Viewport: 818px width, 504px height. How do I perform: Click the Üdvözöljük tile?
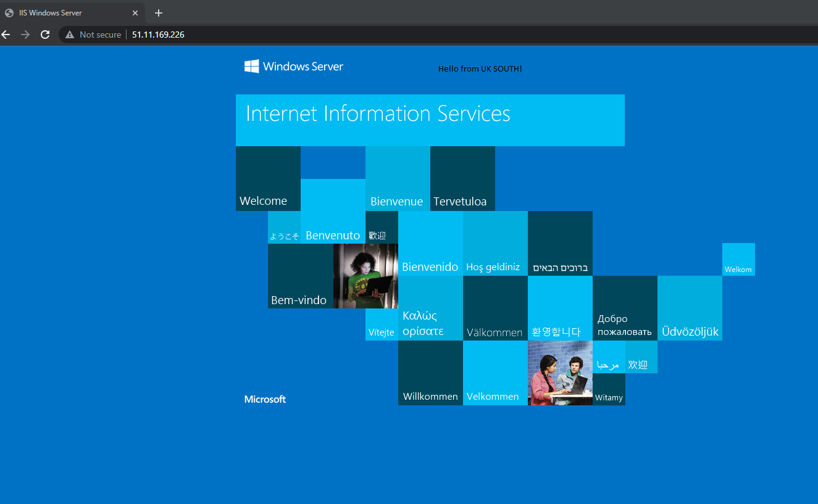pos(690,308)
